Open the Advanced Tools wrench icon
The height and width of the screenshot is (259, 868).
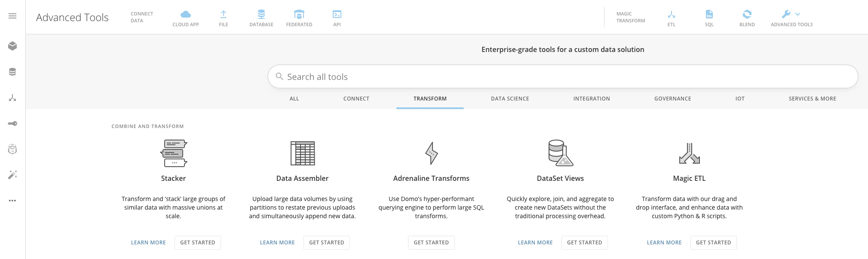tap(786, 14)
